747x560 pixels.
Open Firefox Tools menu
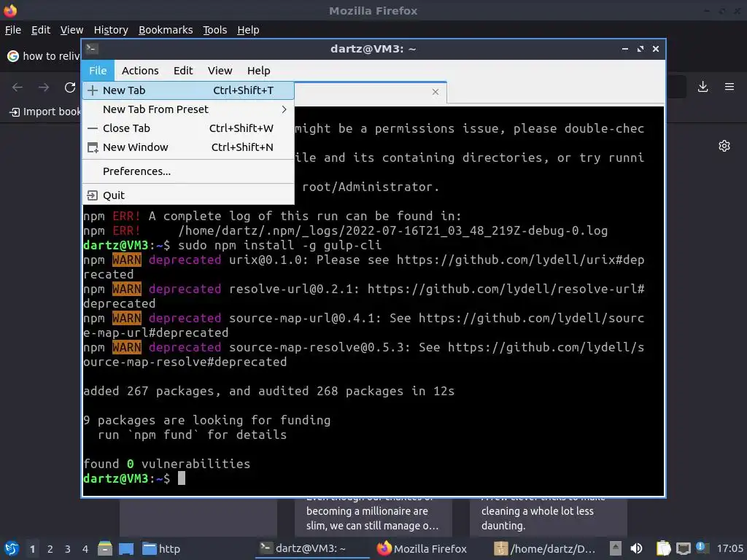[215, 30]
